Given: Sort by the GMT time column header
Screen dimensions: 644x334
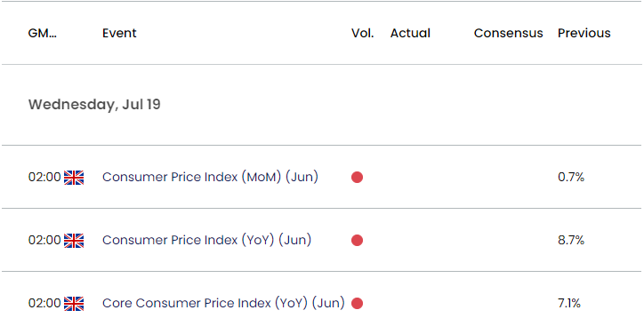Looking at the screenshot, I should [43, 33].
